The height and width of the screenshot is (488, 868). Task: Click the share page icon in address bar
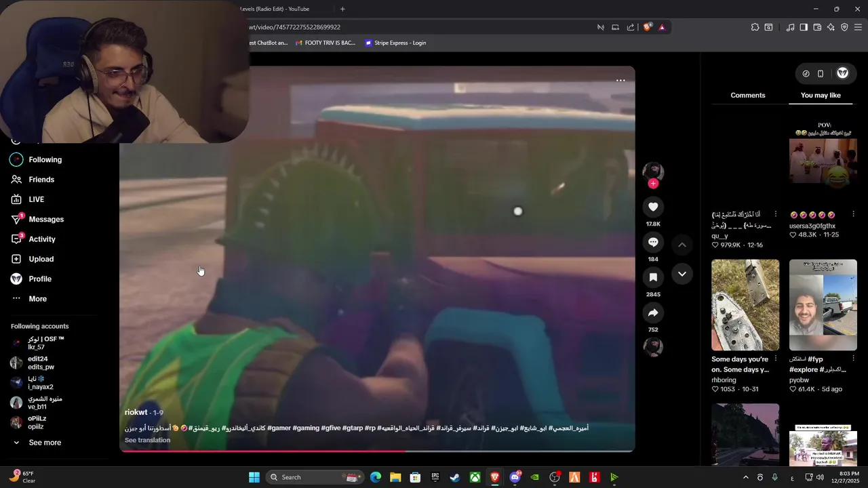click(x=631, y=27)
